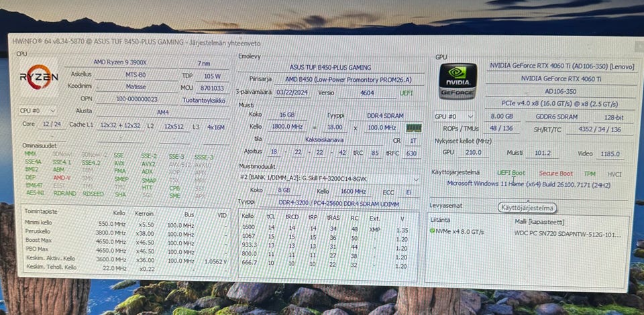Click the Tuotantoyksikkö field
Image resolution: width=644 pixels, height=315 pixels.
tap(205, 100)
